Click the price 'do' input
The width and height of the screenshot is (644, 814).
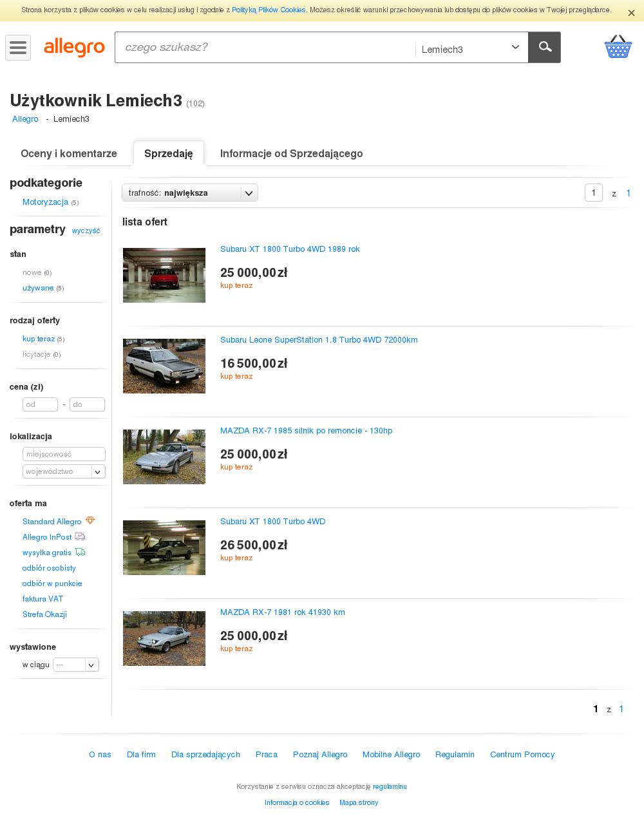tap(87, 404)
